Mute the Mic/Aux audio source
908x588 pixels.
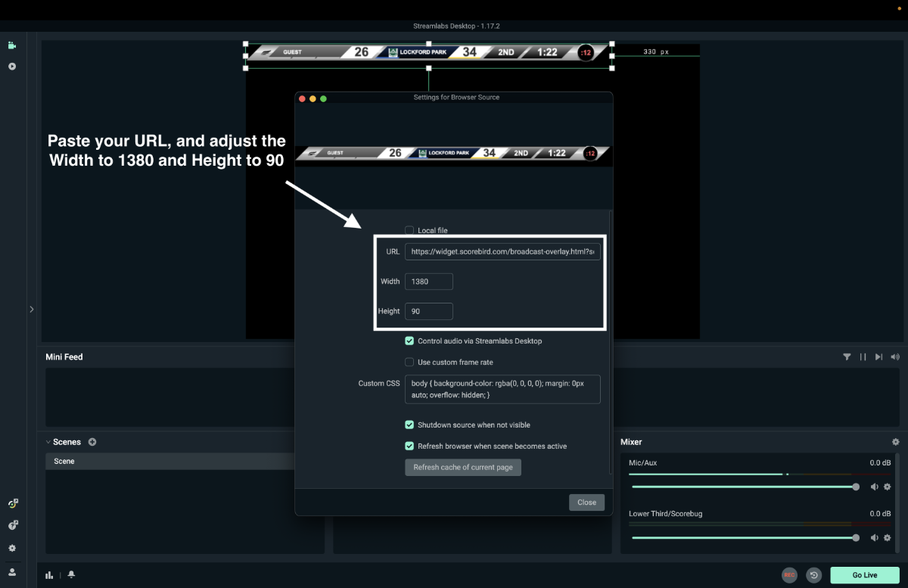tap(875, 487)
